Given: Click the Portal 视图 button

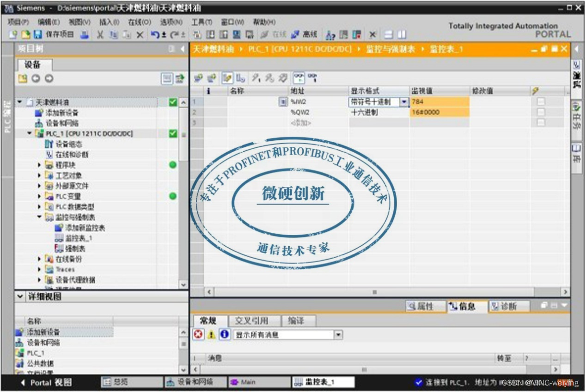Looking at the screenshot, I should [x=46, y=382].
